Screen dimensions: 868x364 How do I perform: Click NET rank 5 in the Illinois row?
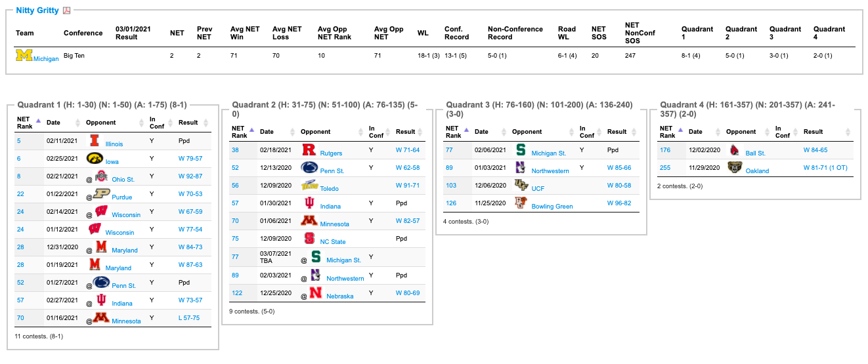(x=18, y=140)
